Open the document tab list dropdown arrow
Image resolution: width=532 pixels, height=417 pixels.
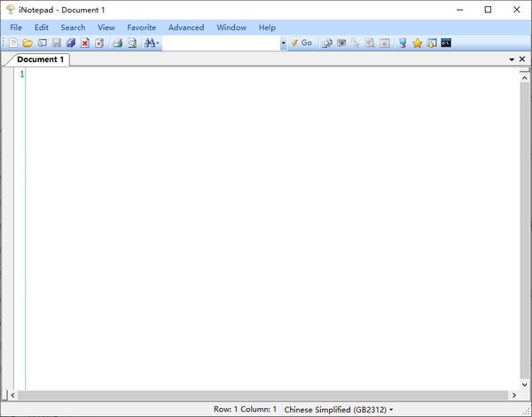click(x=511, y=59)
